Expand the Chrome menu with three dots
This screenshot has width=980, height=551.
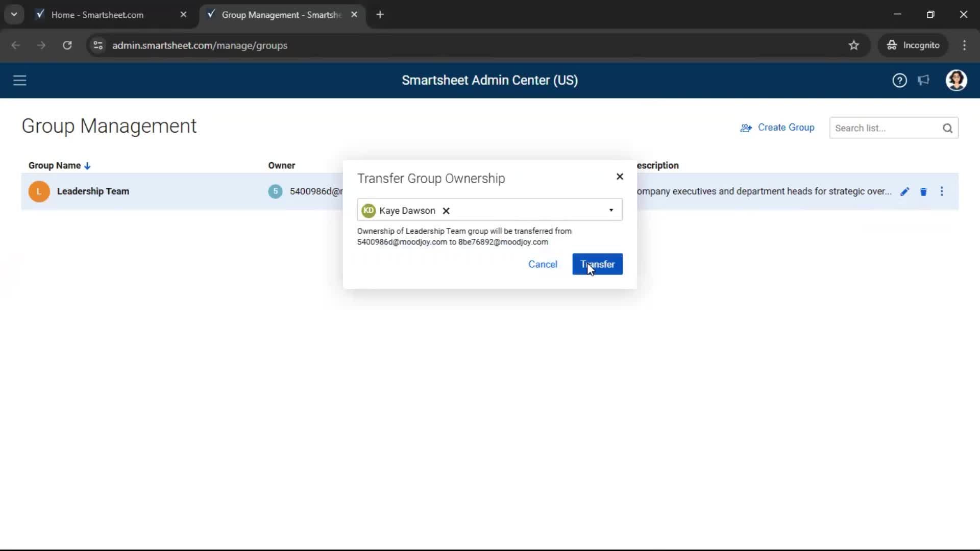point(965,45)
